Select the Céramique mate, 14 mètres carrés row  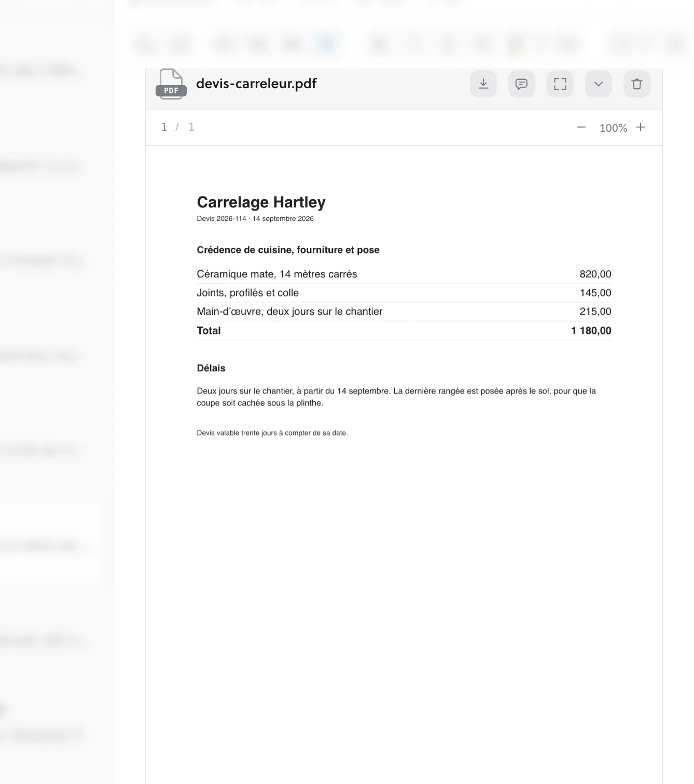click(x=404, y=274)
